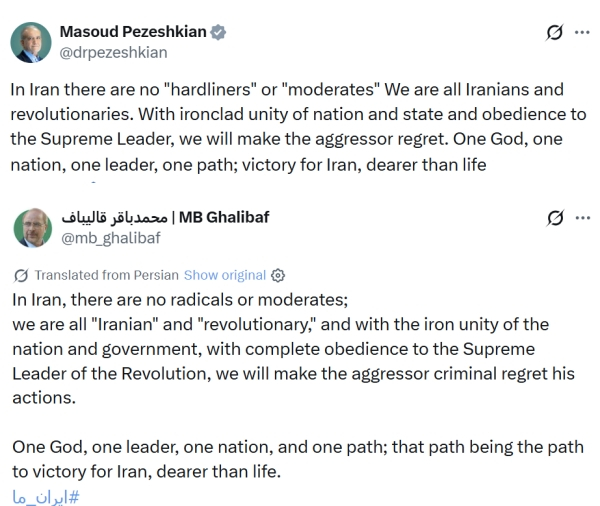
Task: Toggle Show original for the translated post
Action: pos(225,275)
